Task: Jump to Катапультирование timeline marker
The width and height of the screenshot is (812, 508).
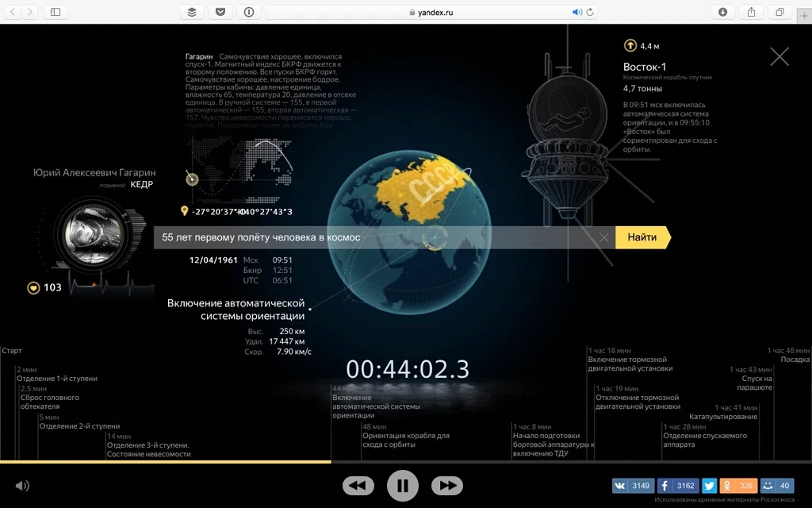Action: point(723,412)
